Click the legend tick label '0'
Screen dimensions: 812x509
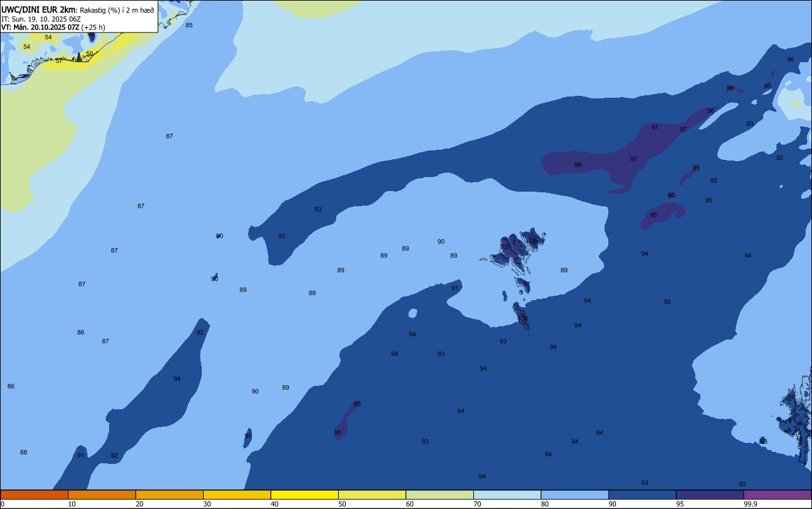tap(3, 504)
